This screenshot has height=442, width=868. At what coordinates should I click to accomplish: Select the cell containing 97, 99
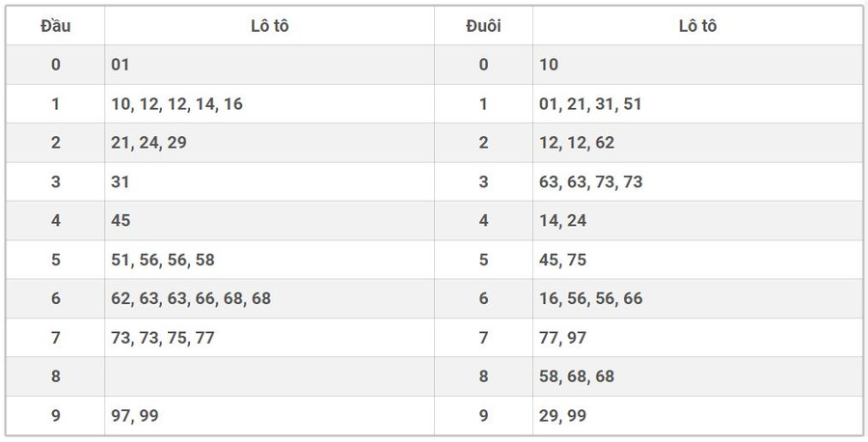(x=135, y=416)
